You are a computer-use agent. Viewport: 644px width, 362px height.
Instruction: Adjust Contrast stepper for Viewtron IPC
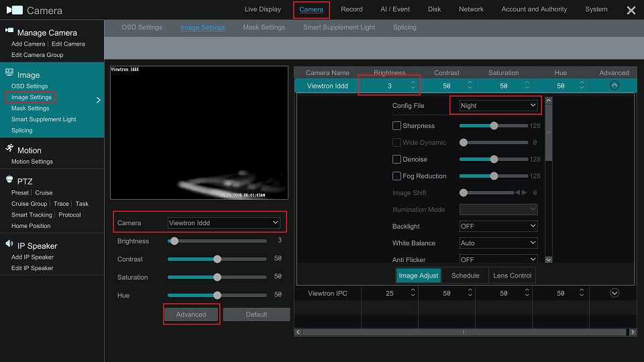pyautogui.click(x=470, y=293)
